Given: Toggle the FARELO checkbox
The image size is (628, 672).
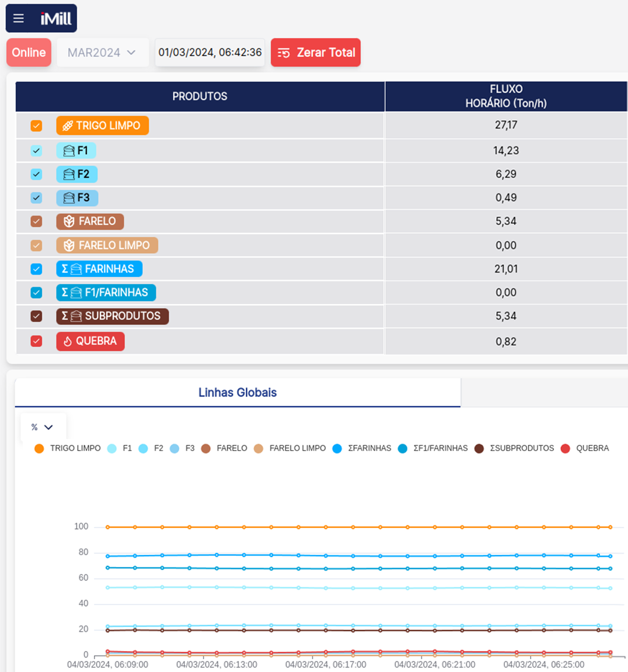Looking at the screenshot, I should pos(36,222).
